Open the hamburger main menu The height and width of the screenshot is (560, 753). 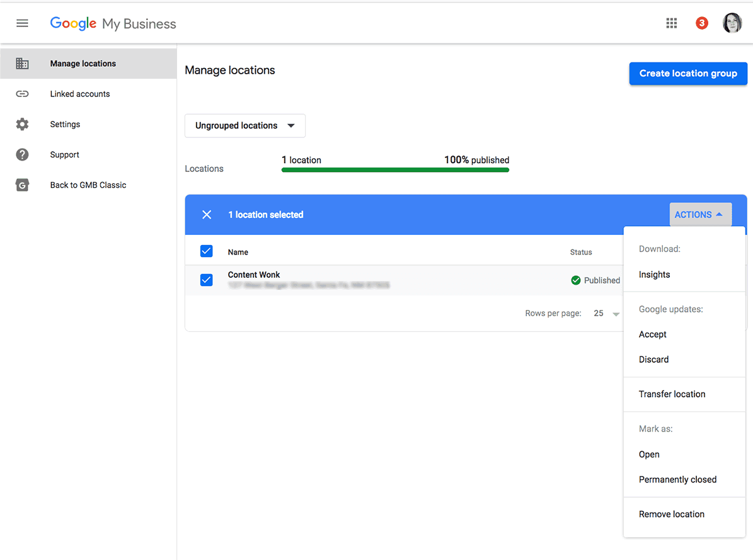(x=22, y=23)
